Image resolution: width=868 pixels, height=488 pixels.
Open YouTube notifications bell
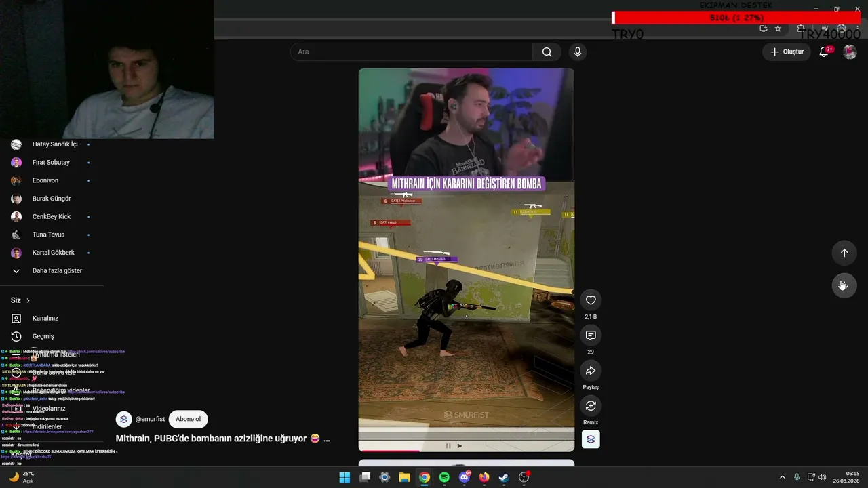(824, 52)
